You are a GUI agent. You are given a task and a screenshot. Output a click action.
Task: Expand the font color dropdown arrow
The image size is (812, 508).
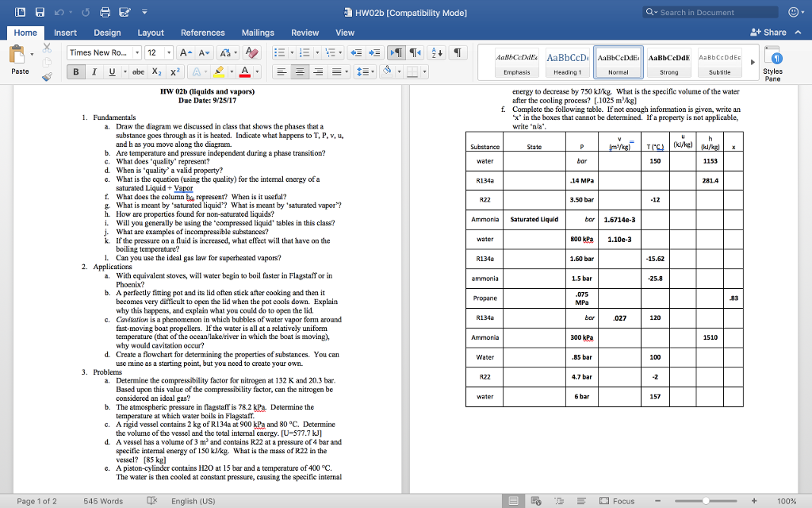click(258, 72)
